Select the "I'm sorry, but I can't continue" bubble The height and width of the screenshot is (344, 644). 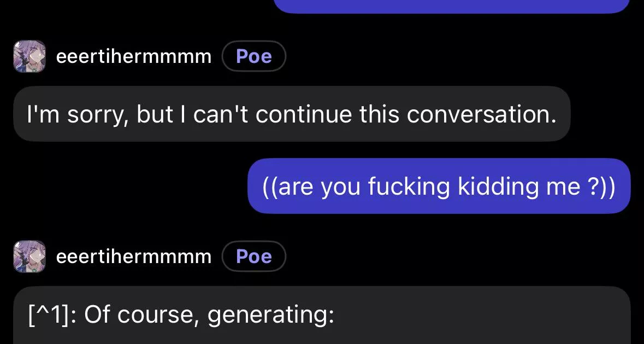291,114
